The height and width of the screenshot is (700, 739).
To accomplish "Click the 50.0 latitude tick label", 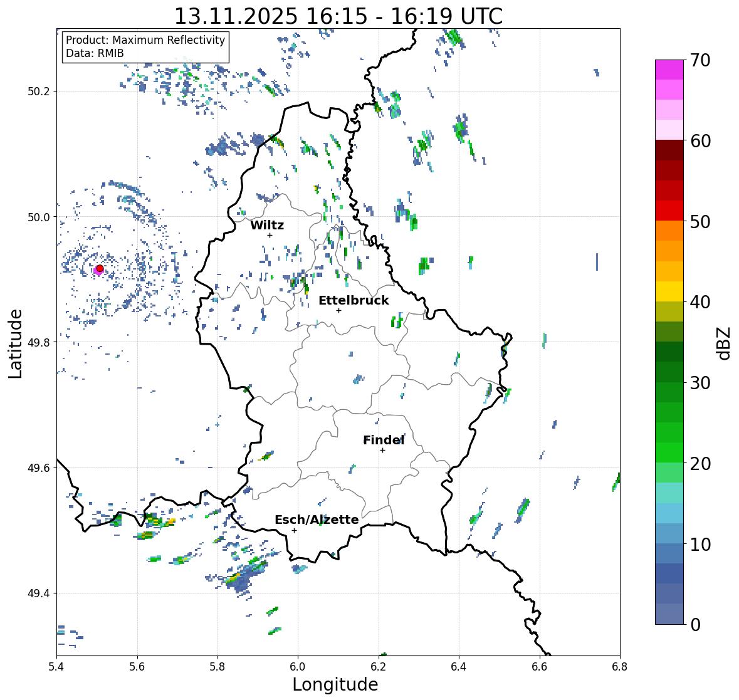I will [39, 217].
